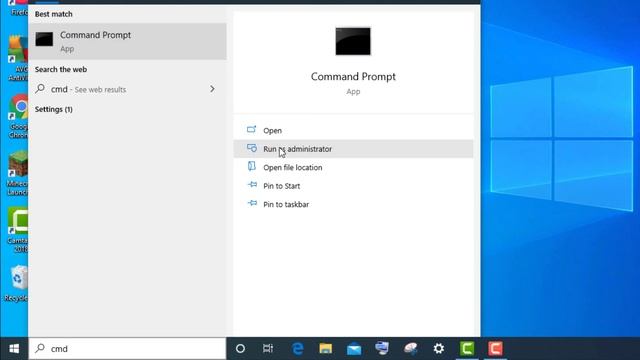Click the 'Best match' heading text

tap(53, 14)
